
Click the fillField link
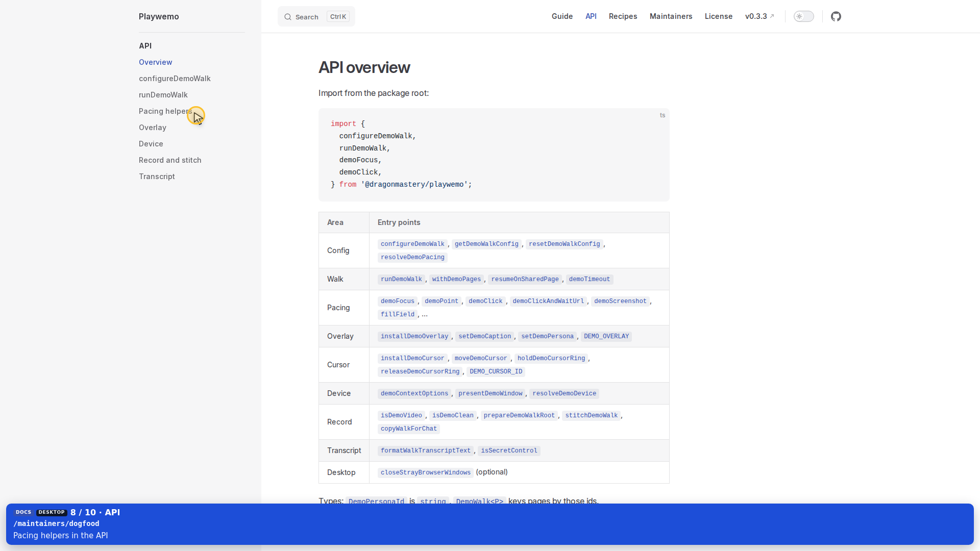[398, 314]
